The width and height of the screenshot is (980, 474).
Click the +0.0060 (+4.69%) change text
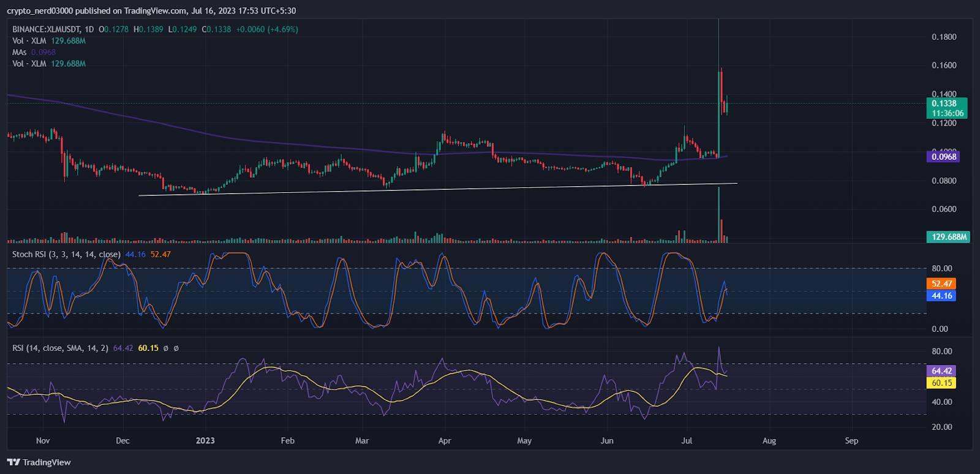(267, 29)
